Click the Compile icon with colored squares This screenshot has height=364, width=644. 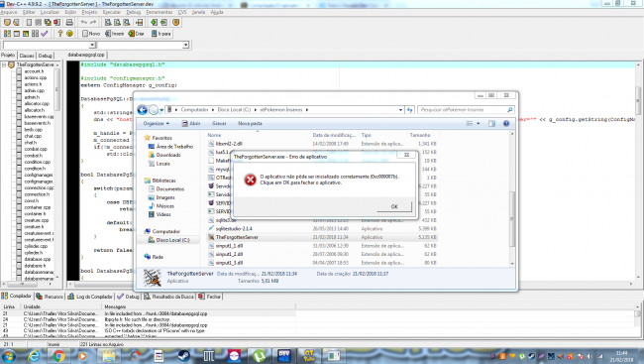(x=7, y=34)
